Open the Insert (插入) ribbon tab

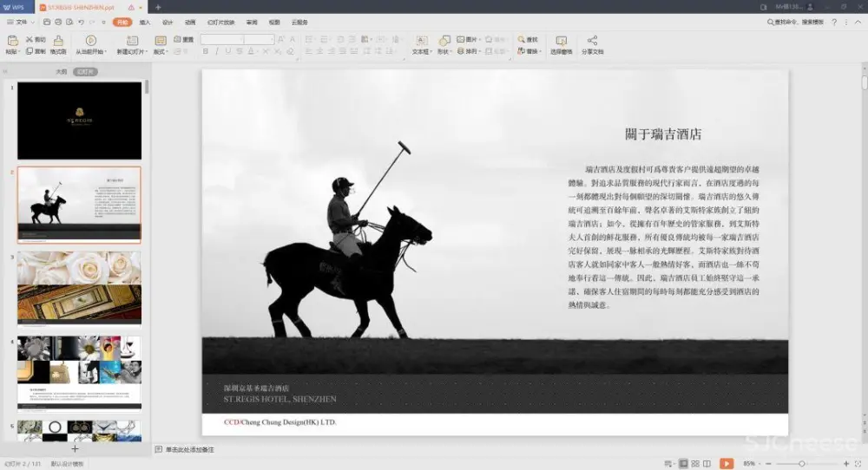click(x=145, y=23)
